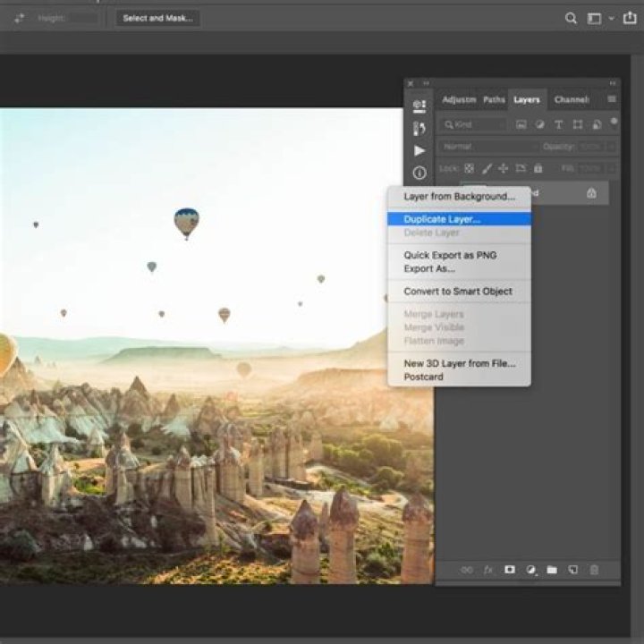
Task: Click the Share icon at top right
Action: click(630, 18)
